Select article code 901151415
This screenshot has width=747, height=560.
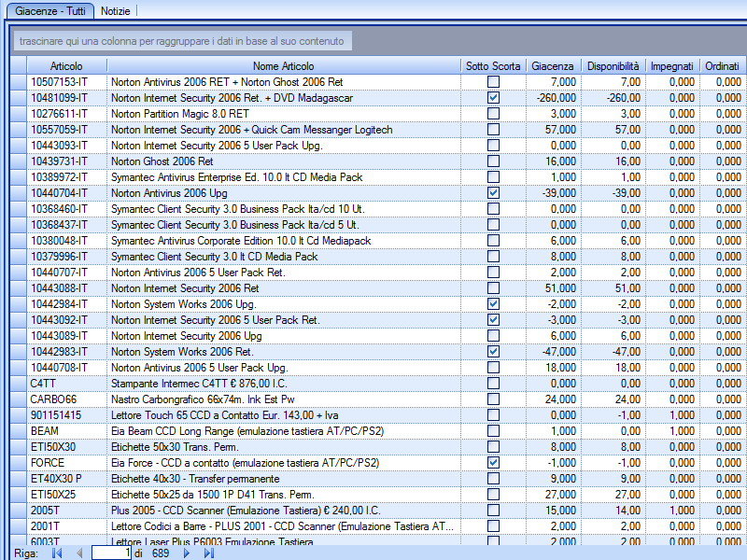56,415
